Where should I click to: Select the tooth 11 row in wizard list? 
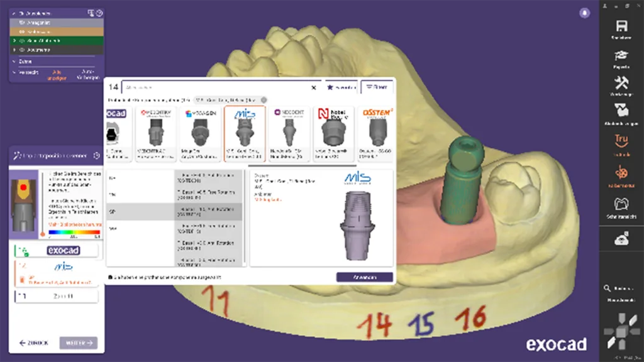(57, 296)
